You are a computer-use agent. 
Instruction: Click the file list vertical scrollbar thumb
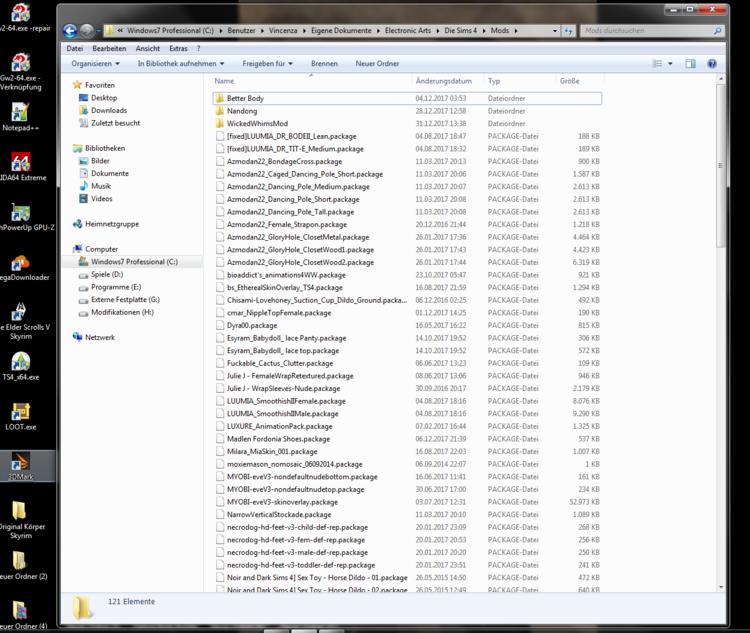click(x=721, y=166)
